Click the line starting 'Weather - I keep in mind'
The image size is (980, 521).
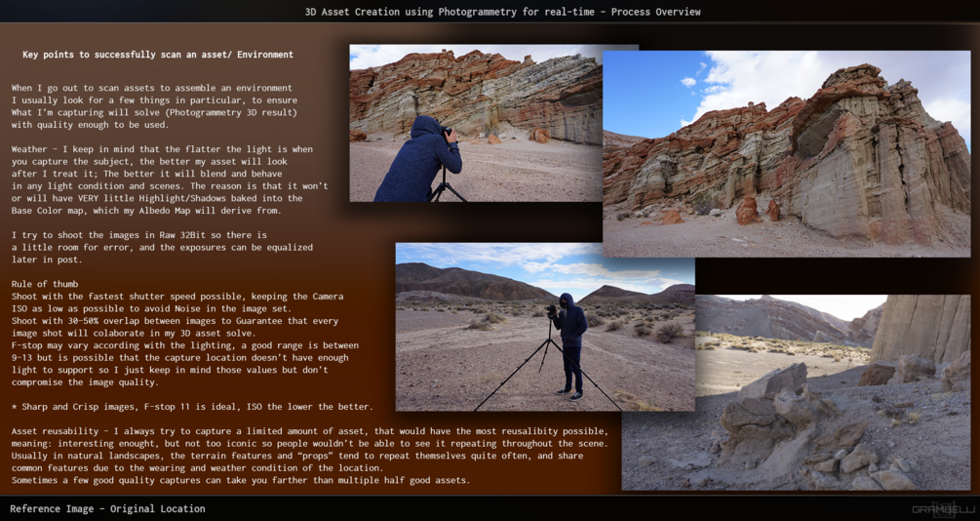pyautogui.click(x=162, y=149)
